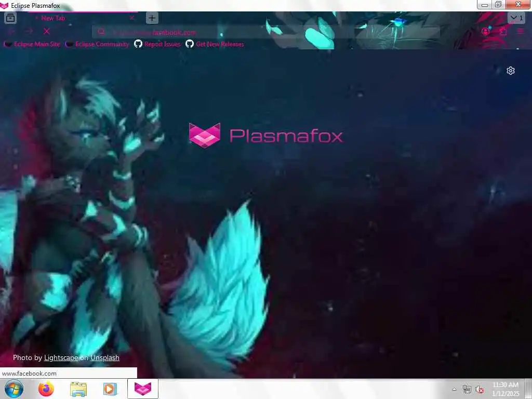Show hidden system tray icons
The height and width of the screenshot is (399, 532).
click(x=454, y=389)
